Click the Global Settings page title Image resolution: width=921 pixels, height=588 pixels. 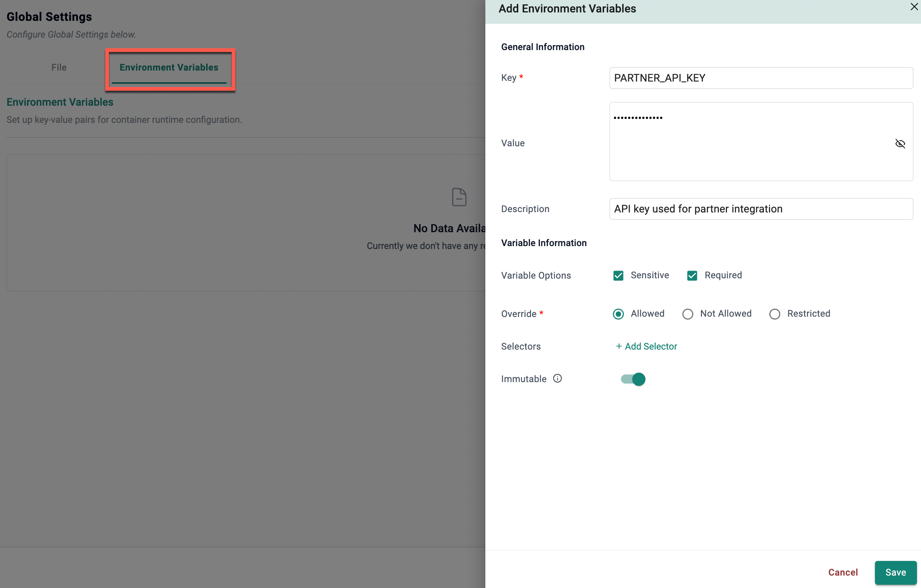(49, 17)
